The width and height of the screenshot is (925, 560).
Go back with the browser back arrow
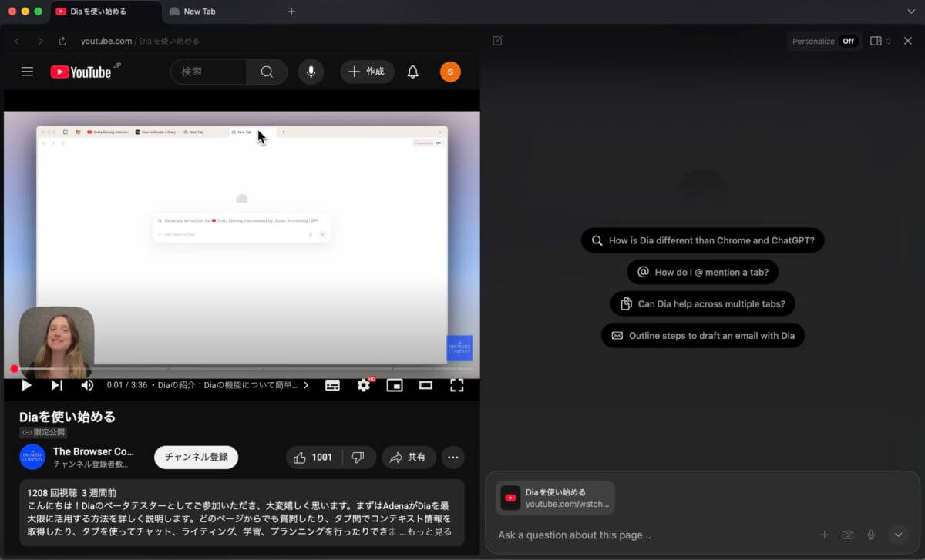18,41
